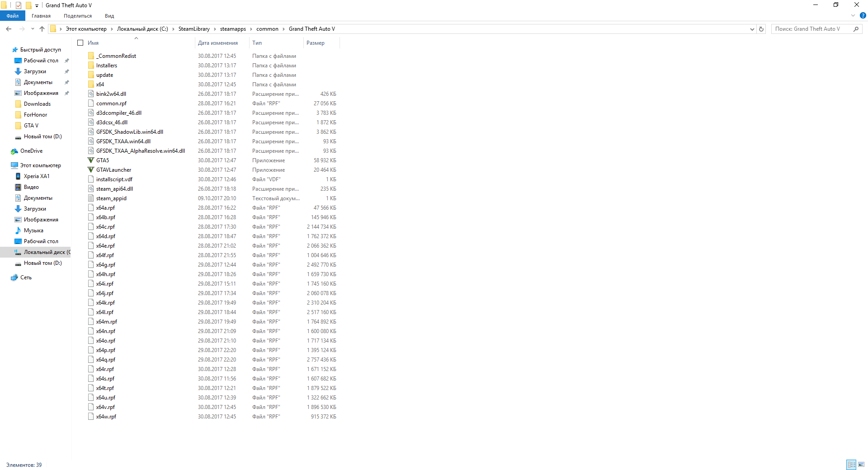Open Быстрый доступ in sidebar
The image size is (868, 470).
40,50
